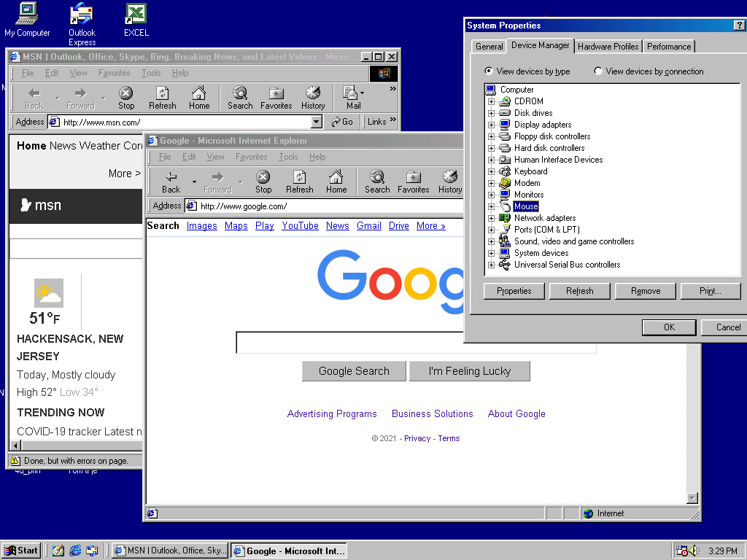Select View devices by connection
Image resolution: width=747 pixels, height=560 pixels.
(599, 71)
